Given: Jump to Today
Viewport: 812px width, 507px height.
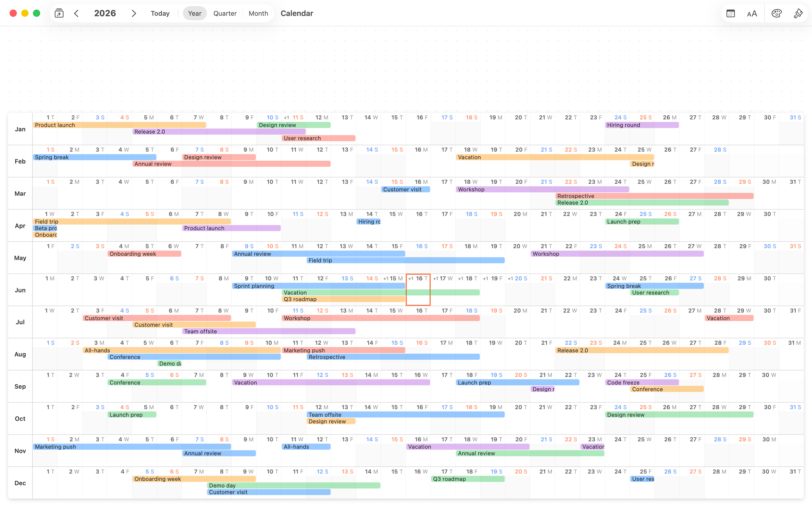Looking at the screenshot, I should 160,13.
